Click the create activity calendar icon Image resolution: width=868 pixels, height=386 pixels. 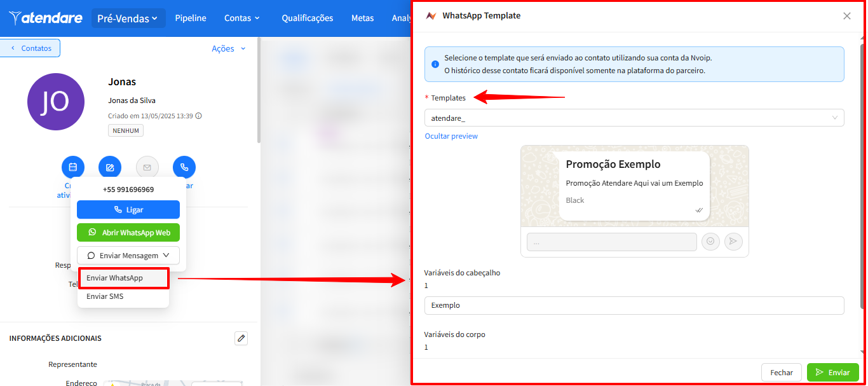[73, 167]
